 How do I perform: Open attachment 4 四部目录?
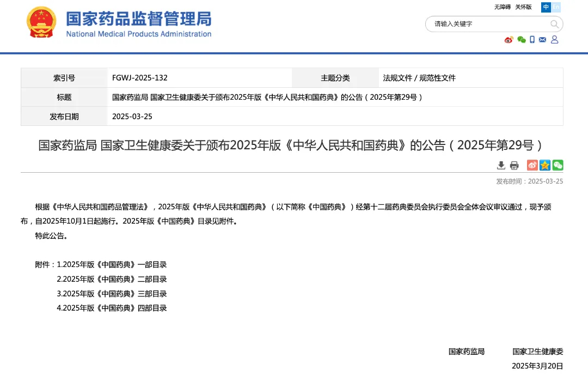(x=112, y=308)
